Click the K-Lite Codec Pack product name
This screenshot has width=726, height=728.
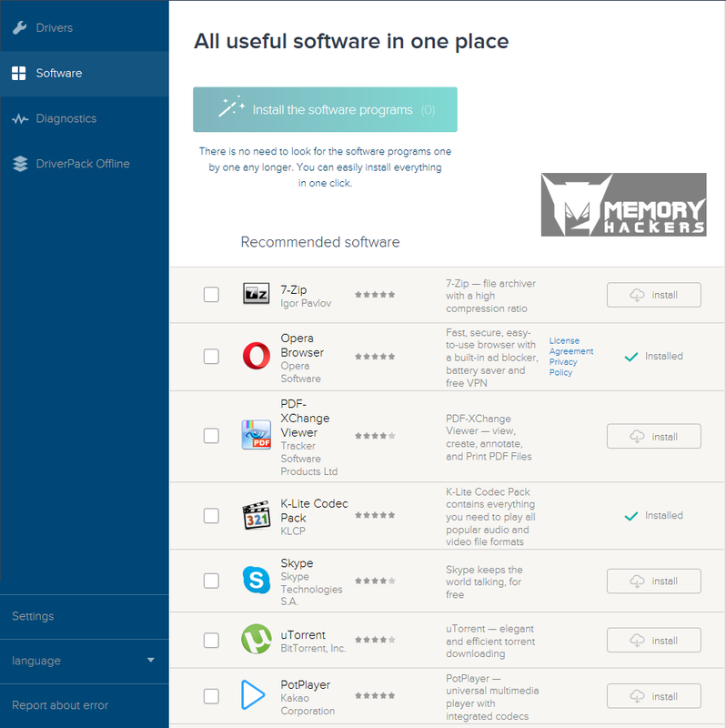tap(314, 511)
